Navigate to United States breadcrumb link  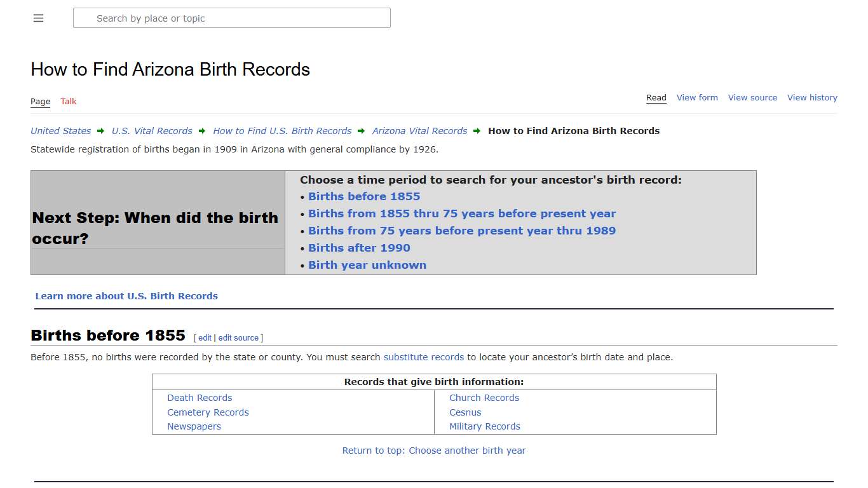60,131
